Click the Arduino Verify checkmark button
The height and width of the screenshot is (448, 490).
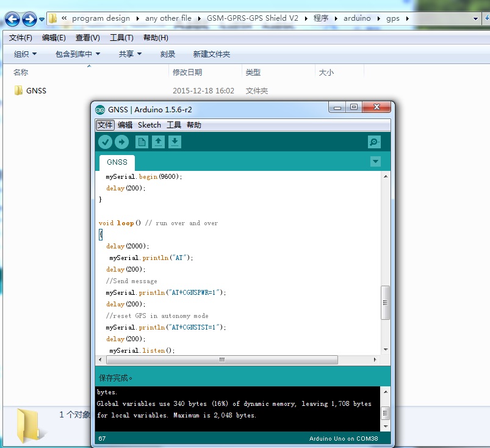pos(106,142)
